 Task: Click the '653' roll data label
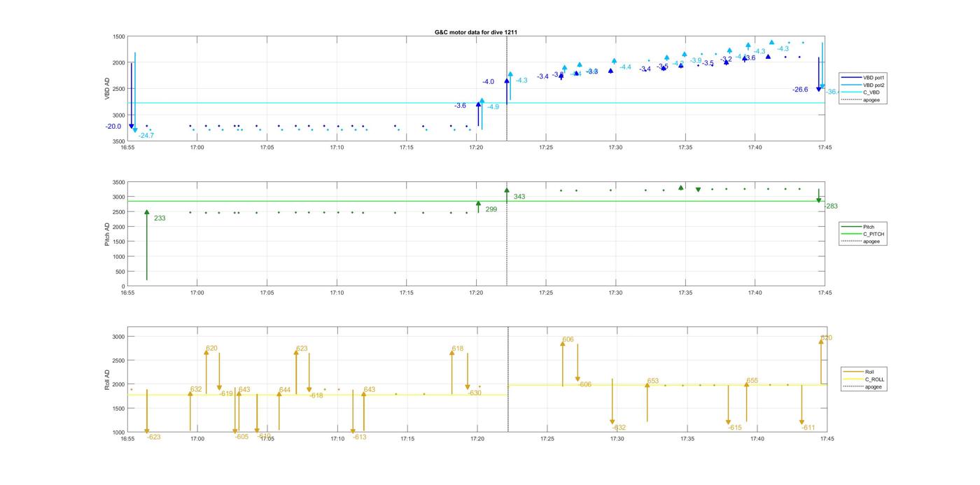[653, 381]
